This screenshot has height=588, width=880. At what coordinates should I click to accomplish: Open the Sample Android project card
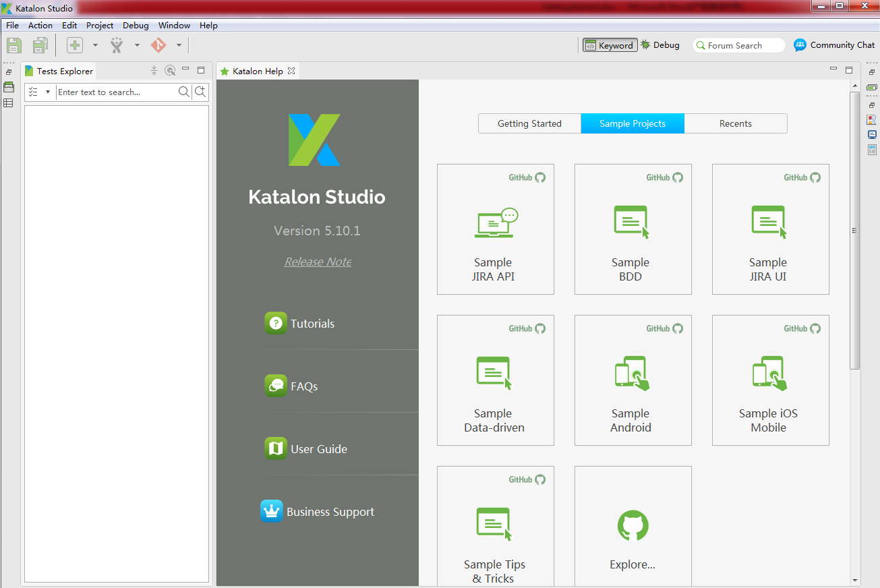[633, 380]
